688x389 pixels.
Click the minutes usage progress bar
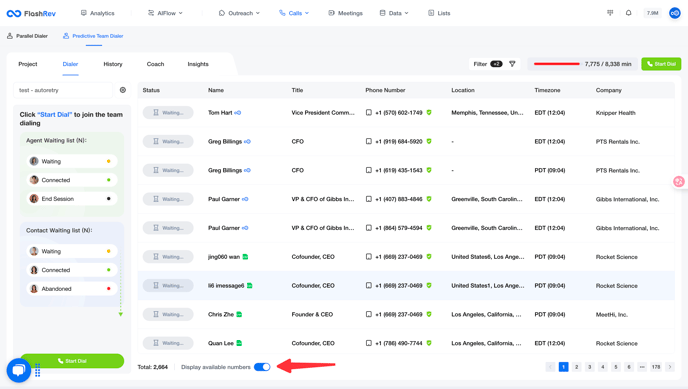click(557, 64)
